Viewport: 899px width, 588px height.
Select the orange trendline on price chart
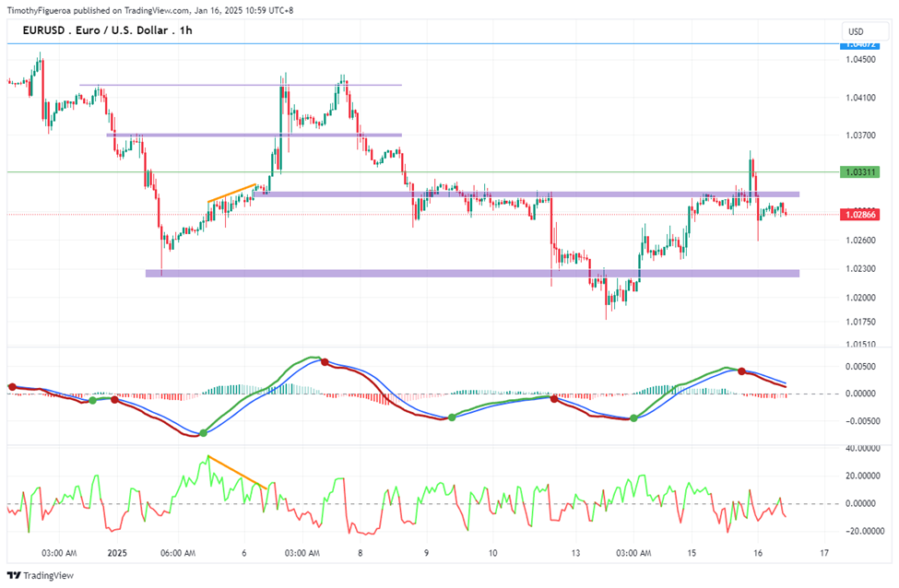[x=231, y=194]
